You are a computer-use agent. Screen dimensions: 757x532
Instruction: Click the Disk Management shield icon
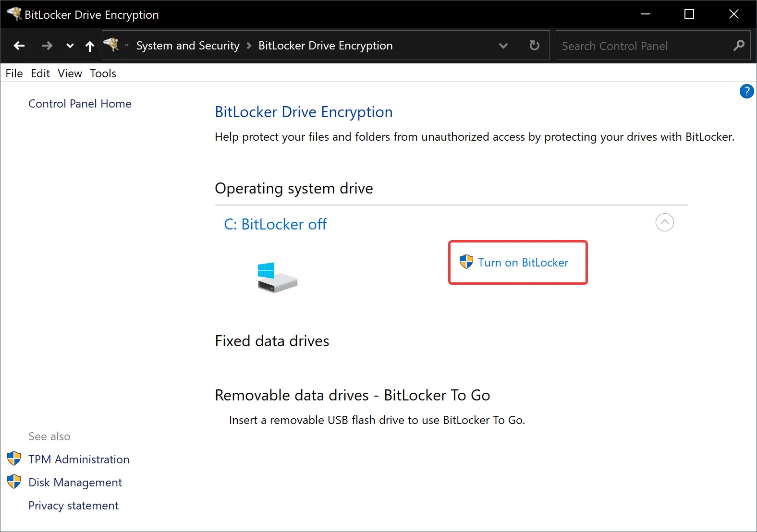coord(14,482)
